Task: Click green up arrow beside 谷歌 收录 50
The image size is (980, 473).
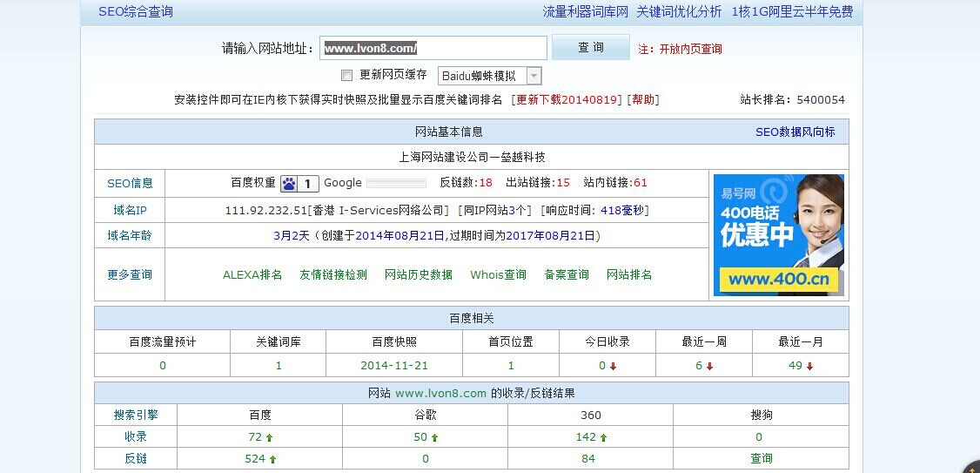Action: pos(434,438)
